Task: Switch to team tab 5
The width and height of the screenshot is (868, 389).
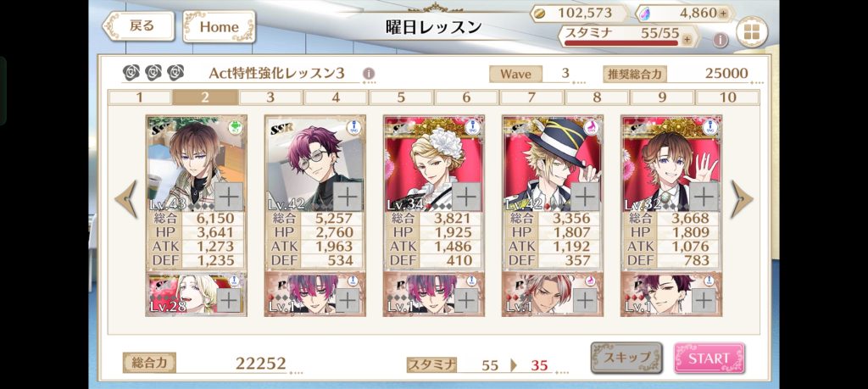Action: point(401,97)
